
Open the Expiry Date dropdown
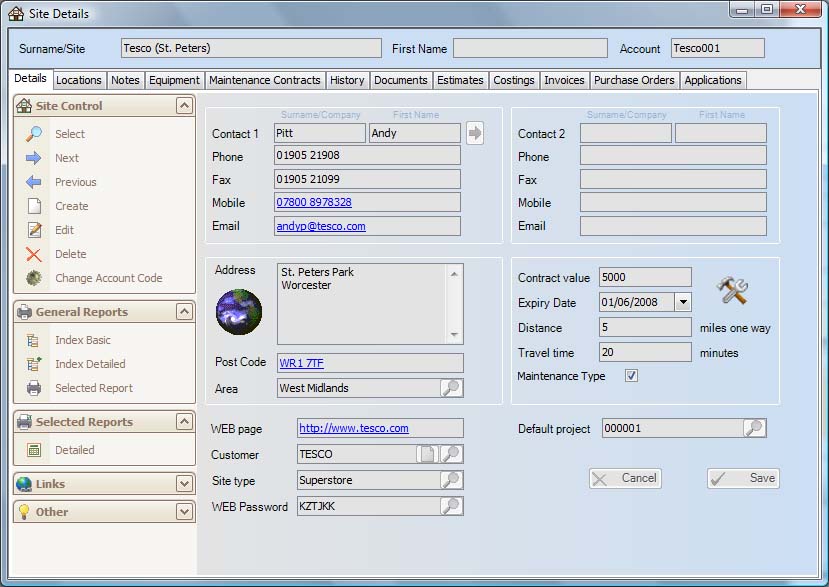683,302
